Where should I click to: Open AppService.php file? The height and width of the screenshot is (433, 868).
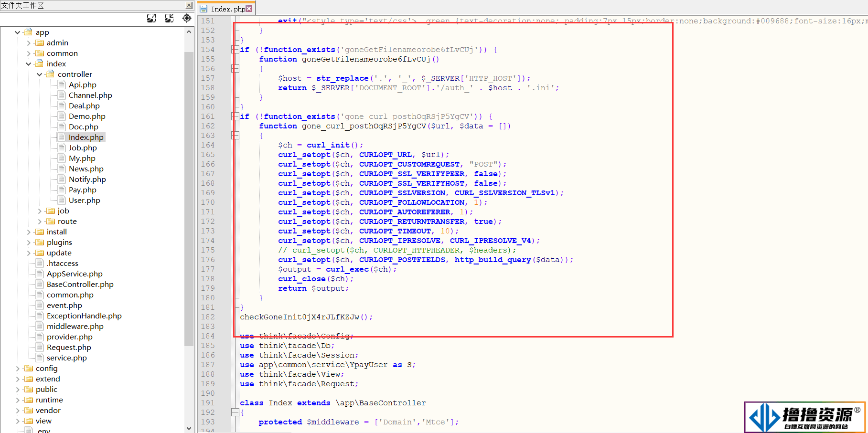tap(75, 274)
